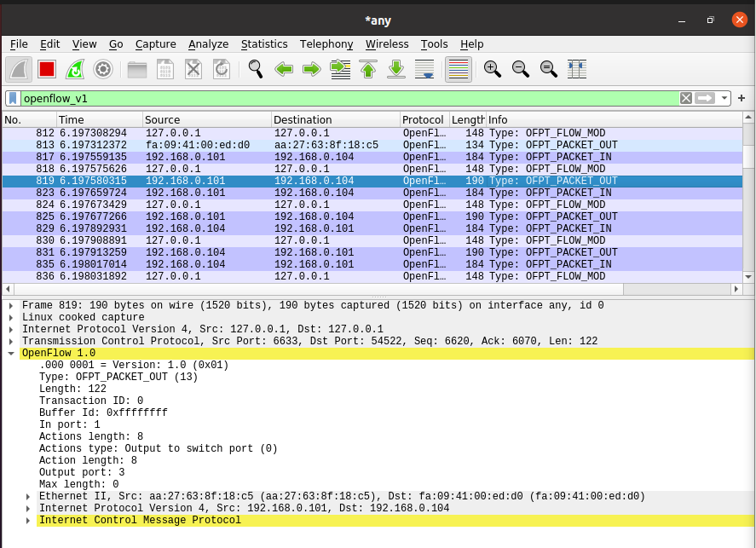Save this capture file icon

point(164,69)
